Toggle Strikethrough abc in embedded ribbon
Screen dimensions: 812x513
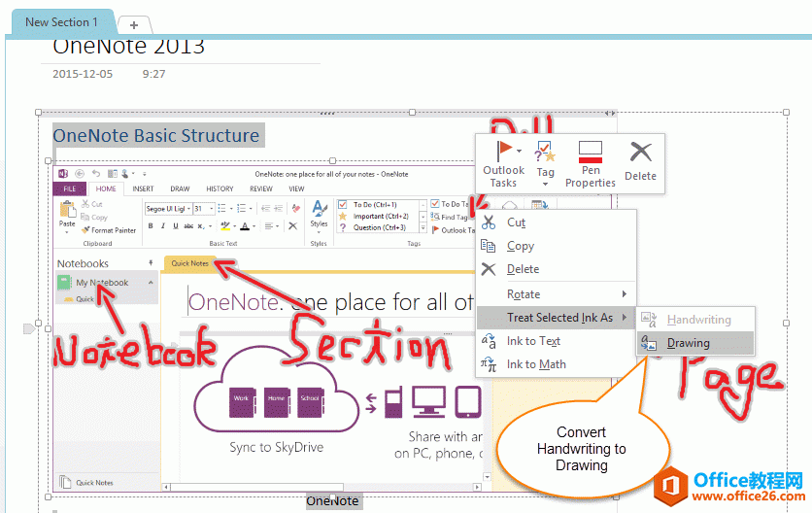coord(188,226)
